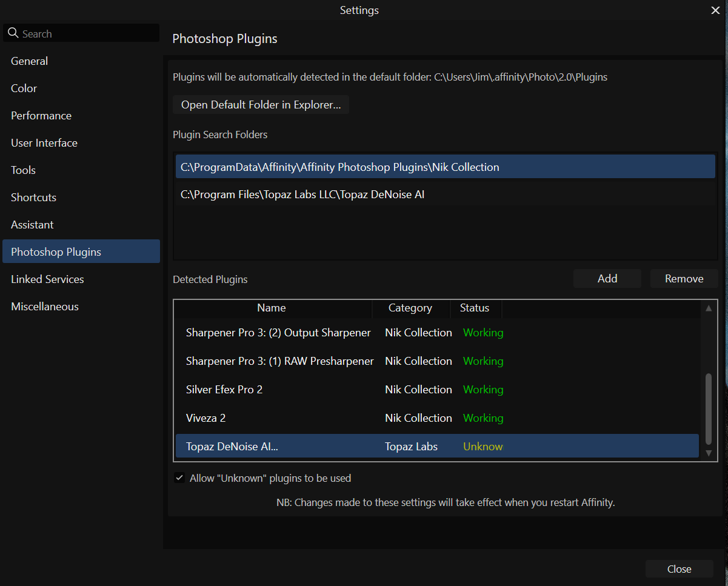Go to Miscellaneous settings
Viewport: 728px width, 586px height.
(x=81, y=307)
